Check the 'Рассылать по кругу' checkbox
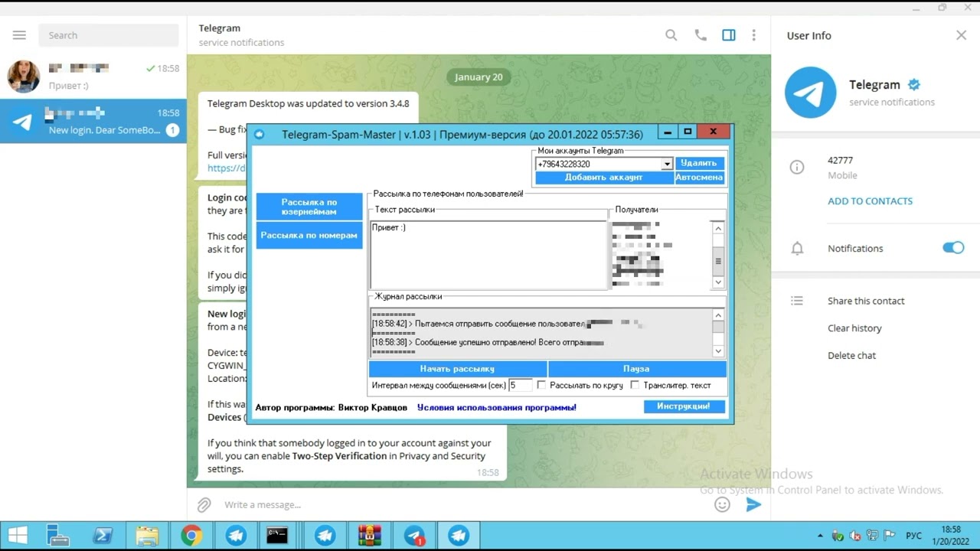This screenshot has width=980, height=551. point(541,385)
